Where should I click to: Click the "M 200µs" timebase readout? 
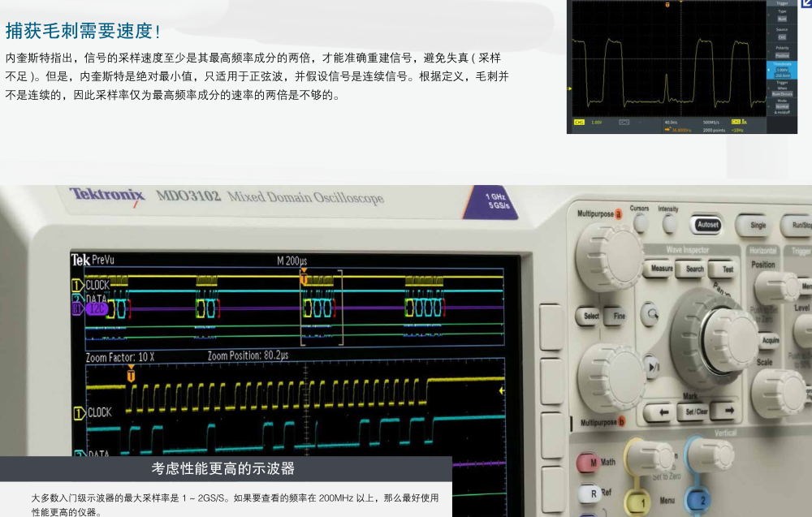tap(292, 261)
